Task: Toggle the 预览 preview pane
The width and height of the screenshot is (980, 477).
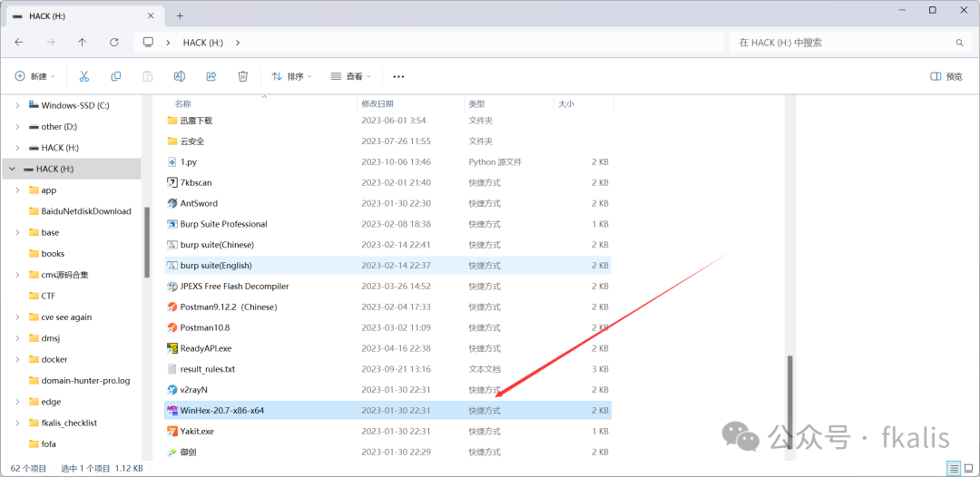Action: pyautogui.click(x=946, y=76)
